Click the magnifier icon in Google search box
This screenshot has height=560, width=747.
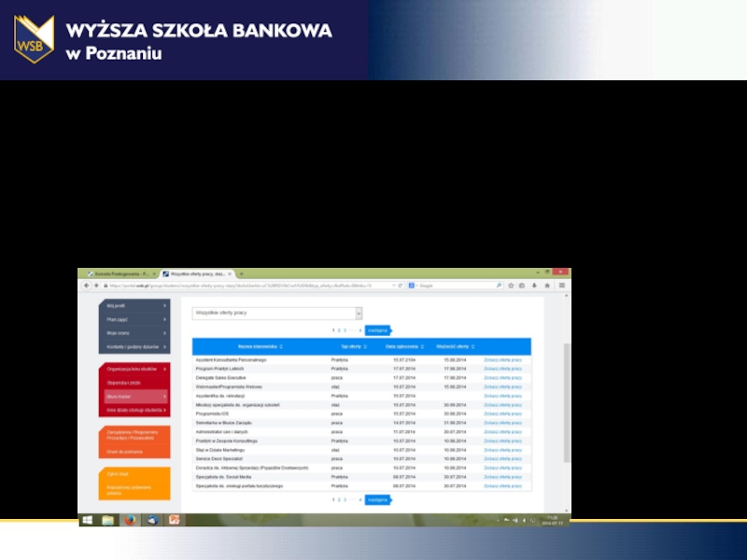coord(499,286)
